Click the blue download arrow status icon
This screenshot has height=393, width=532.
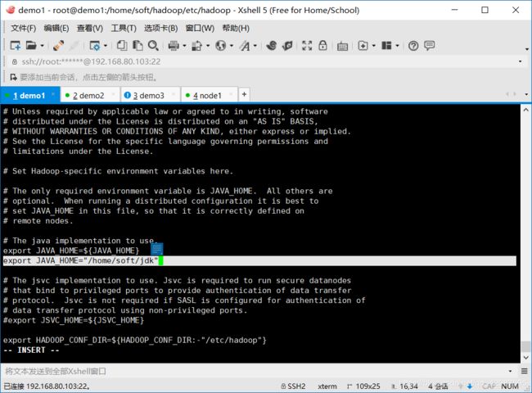tap(470, 386)
